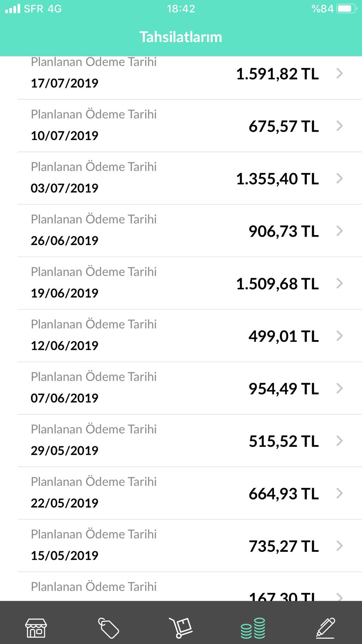Expand chevron for 675,57 TL payment

pyautogui.click(x=340, y=126)
